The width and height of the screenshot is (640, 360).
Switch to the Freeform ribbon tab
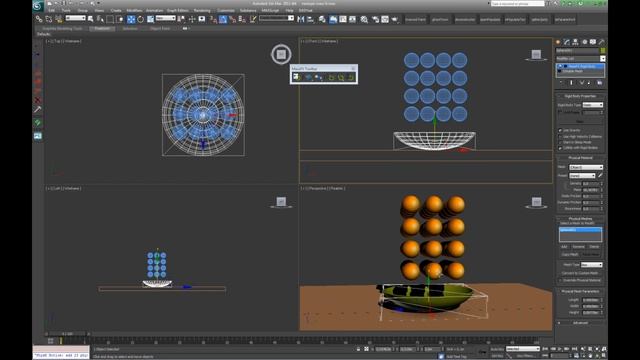click(x=102, y=29)
